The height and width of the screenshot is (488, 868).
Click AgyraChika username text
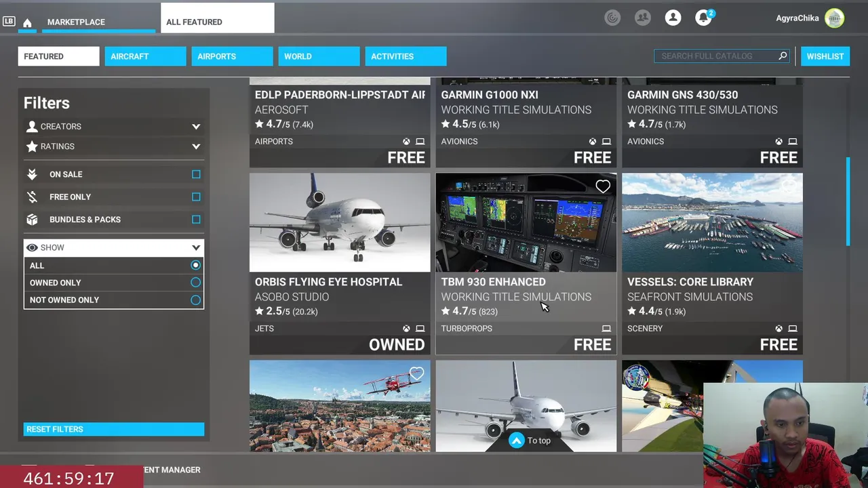point(797,18)
